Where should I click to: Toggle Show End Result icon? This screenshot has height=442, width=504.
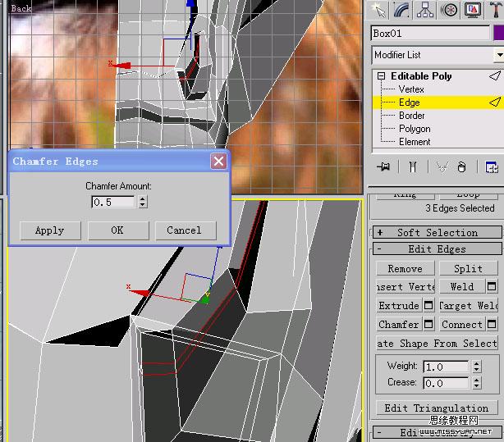413,166
